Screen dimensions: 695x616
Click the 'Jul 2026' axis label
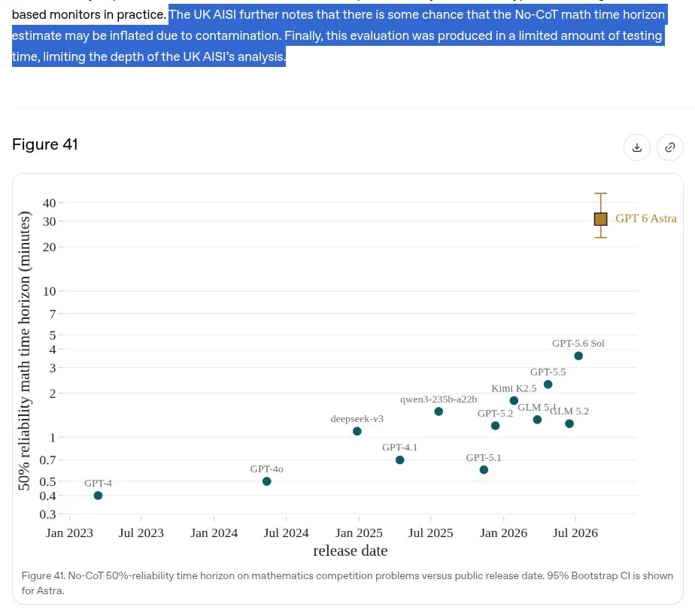(x=575, y=533)
